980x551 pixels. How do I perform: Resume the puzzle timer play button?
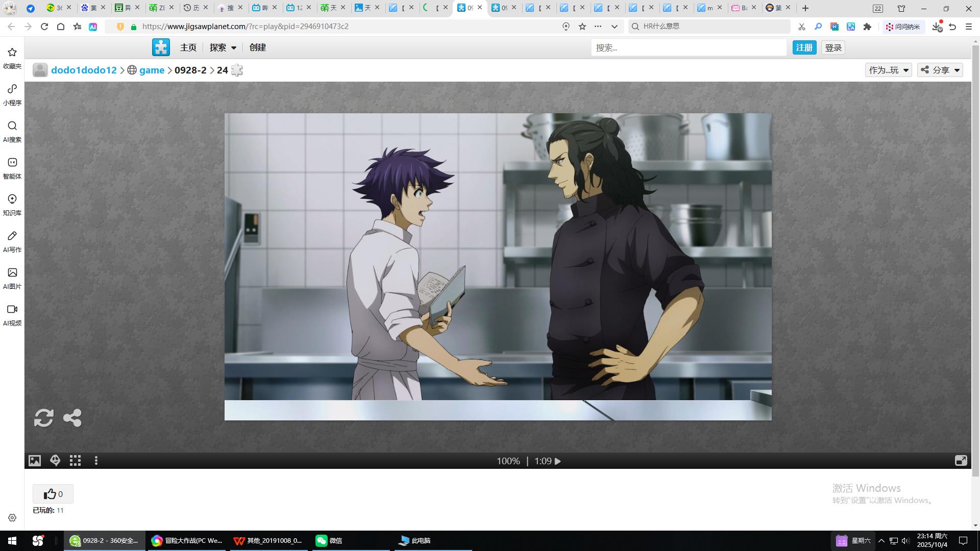pos(558,461)
